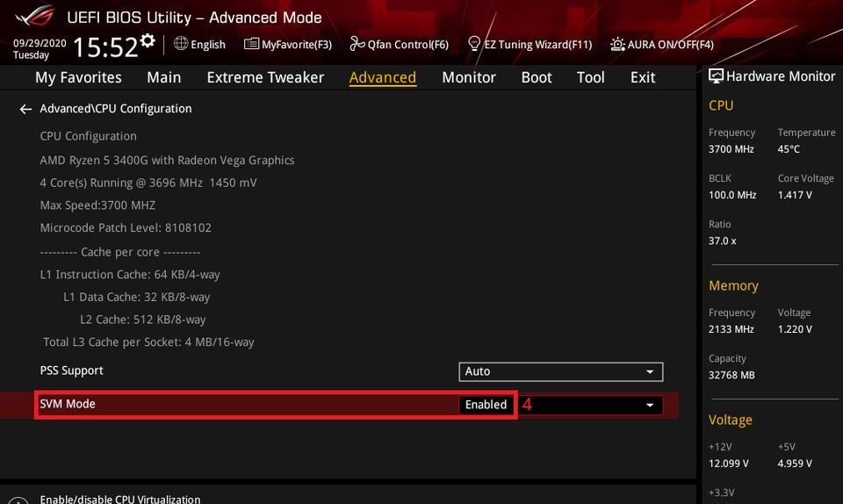This screenshot has height=504, width=843.
Task: Switch to the Monitor tab
Action: 469,77
